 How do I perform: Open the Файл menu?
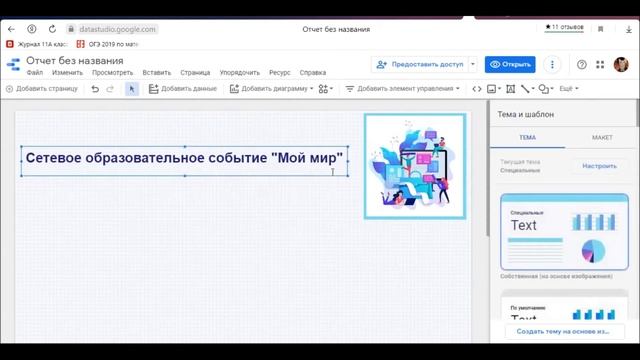point(35,73)
